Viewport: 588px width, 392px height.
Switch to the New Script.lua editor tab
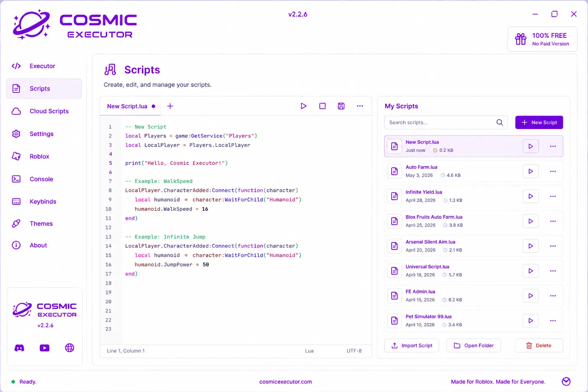[x=130, y=106]
